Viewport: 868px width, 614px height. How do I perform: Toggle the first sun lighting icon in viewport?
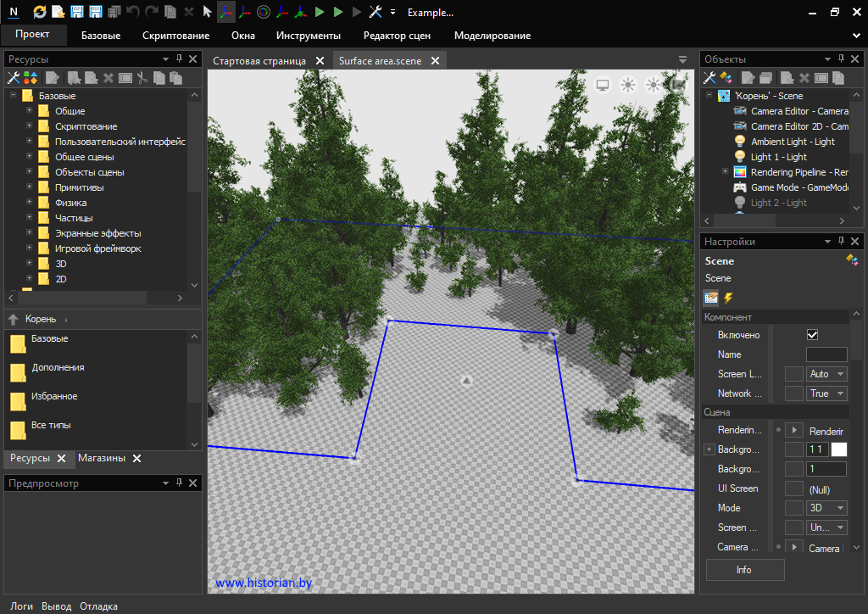[628, 84]
